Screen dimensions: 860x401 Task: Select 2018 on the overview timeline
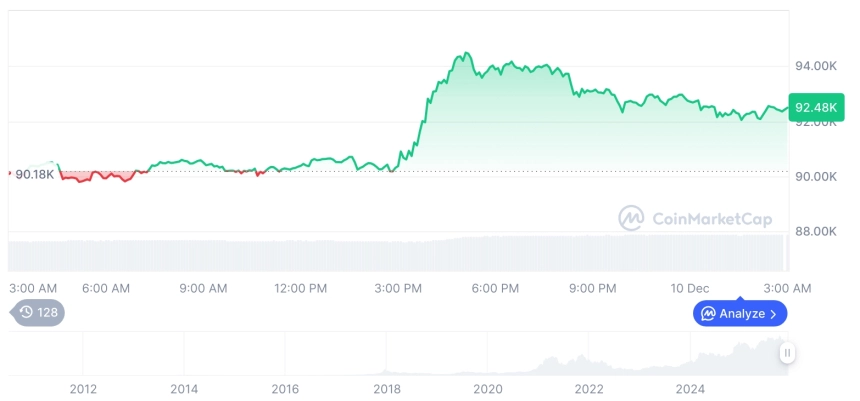click(x=387, y=388)
